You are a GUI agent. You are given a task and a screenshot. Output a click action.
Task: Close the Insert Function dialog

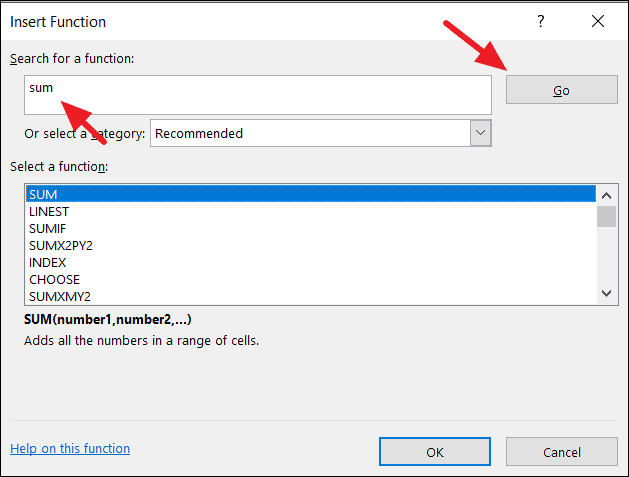pos(598,21)
